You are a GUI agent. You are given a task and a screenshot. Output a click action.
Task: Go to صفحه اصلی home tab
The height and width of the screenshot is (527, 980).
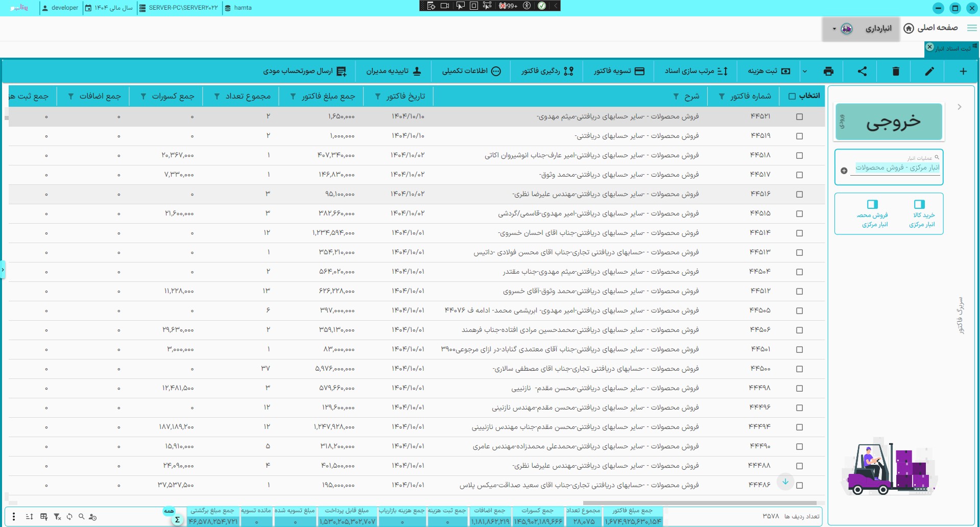pyautogui.click(x=931, y=28)
